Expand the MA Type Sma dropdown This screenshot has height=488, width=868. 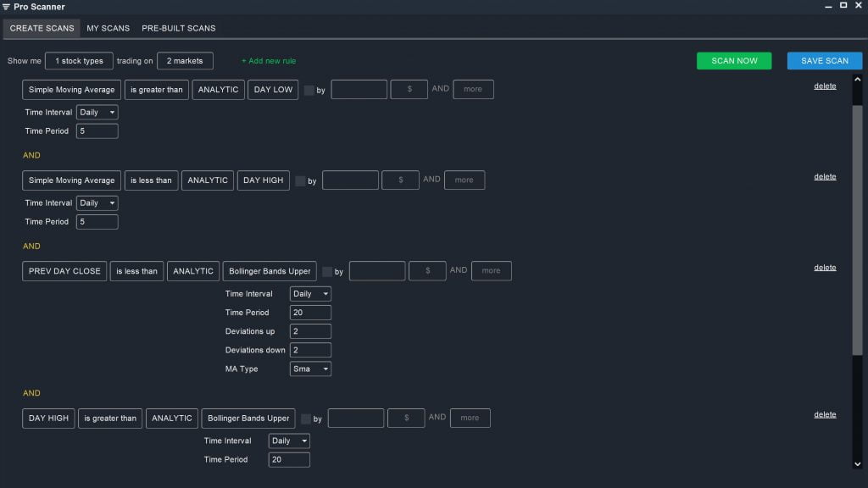[310, 369]
